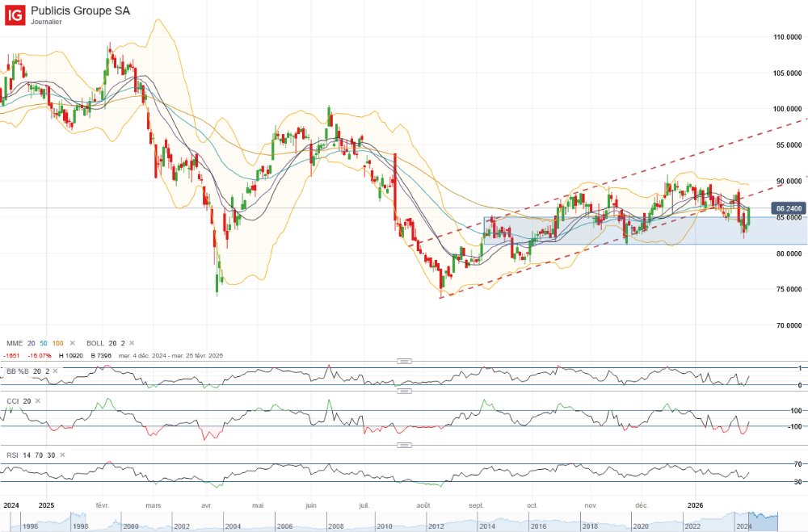The width and height of the screenshot is (808, 532).
Task: Click the MME 100 period value
Action: [x=58, y=343]
